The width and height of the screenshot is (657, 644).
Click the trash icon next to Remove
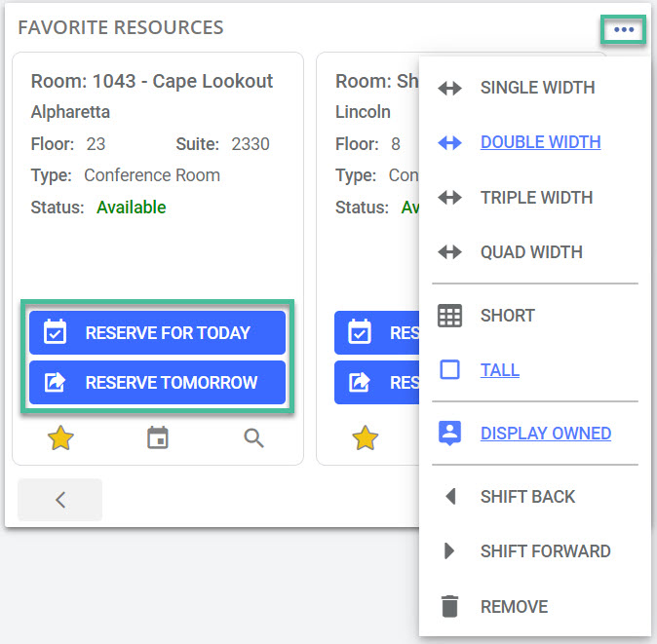[449, 606]
